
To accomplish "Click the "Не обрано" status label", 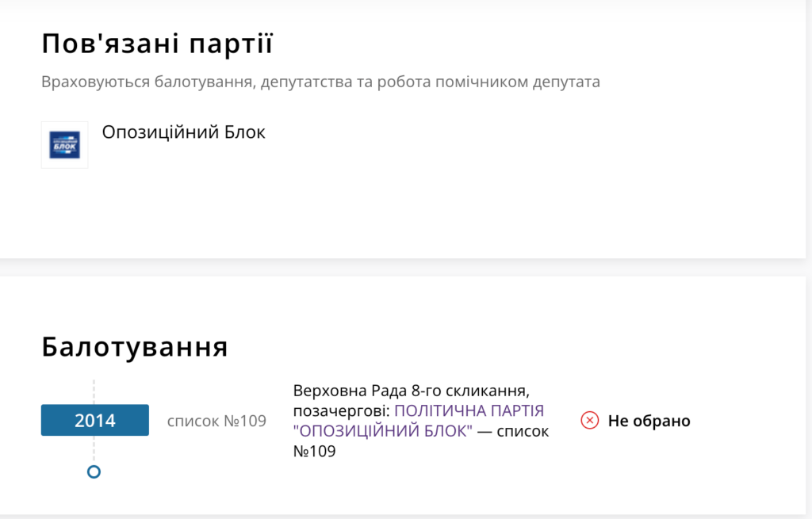I will [649, 421].
